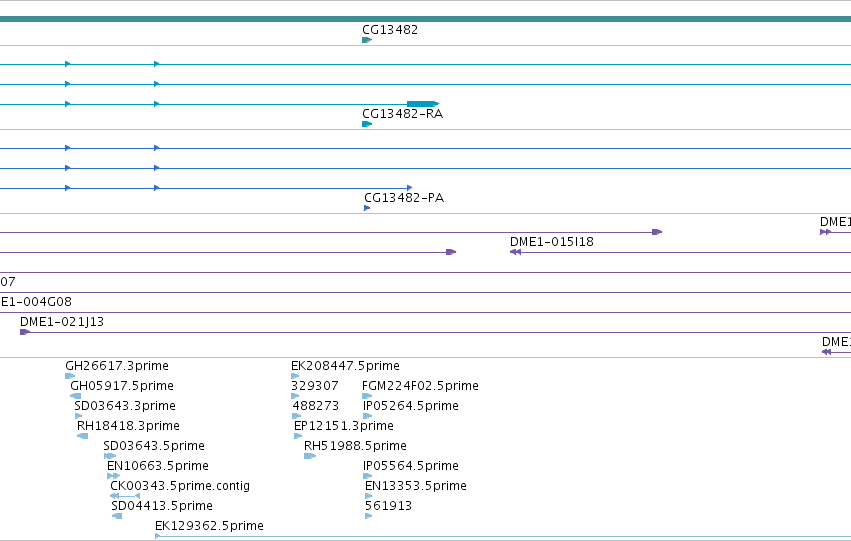Select the EN10663.5prime double arrow glyph

pyautogui.click(x=113, y=476)
